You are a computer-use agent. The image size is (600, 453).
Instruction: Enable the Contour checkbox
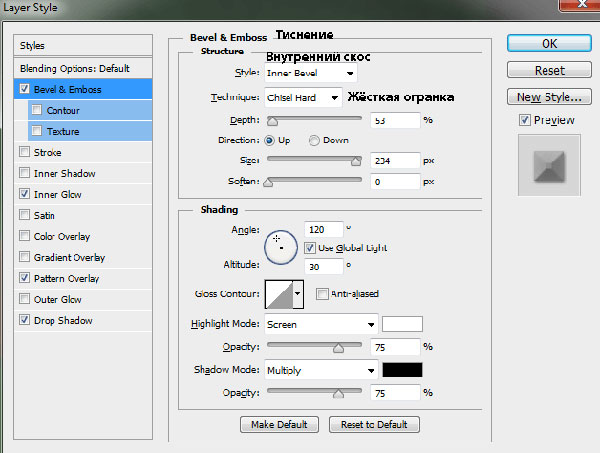point(37,110)
